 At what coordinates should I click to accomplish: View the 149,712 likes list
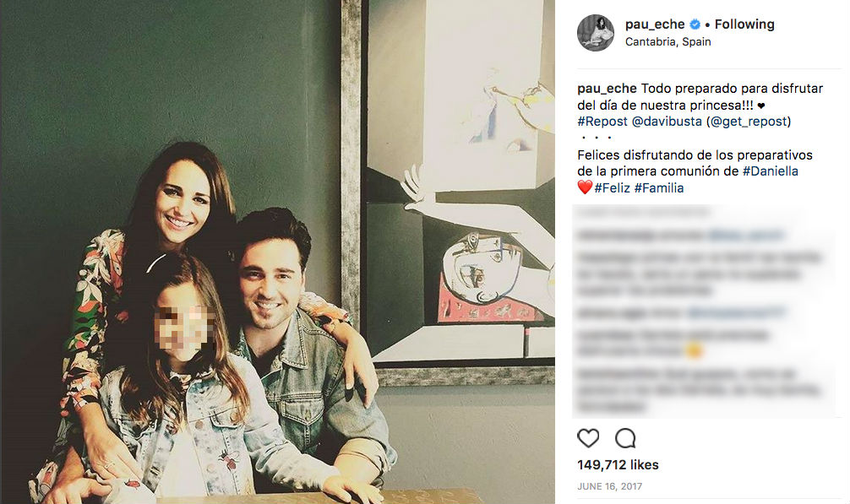[618, 464]
